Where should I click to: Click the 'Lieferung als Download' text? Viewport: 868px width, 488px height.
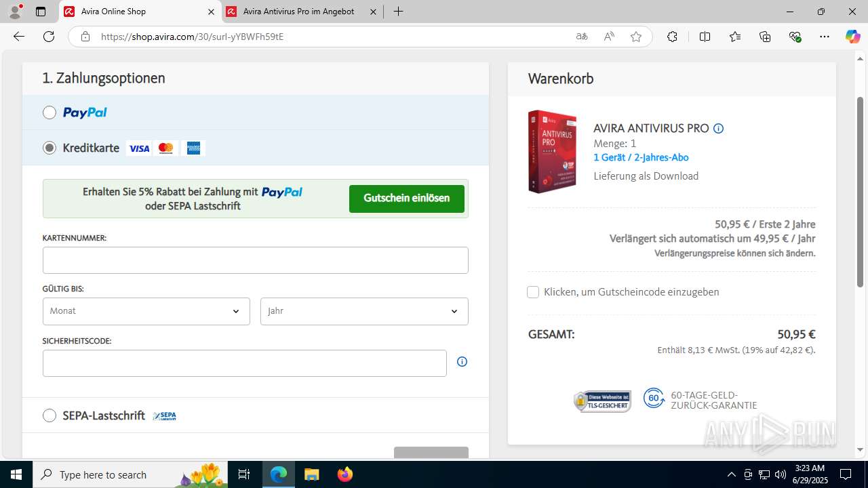click(x=646, y=176)
